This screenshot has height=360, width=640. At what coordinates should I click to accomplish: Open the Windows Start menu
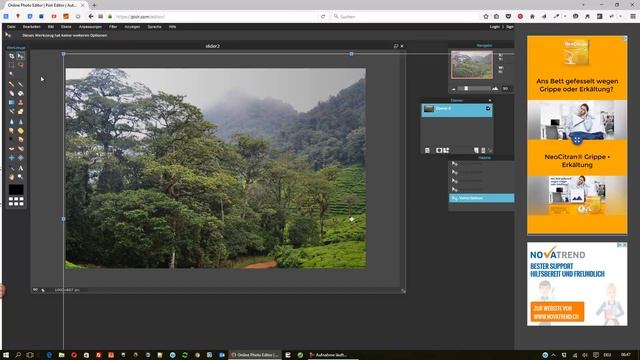pyautogui.click(x=6, y=355)
